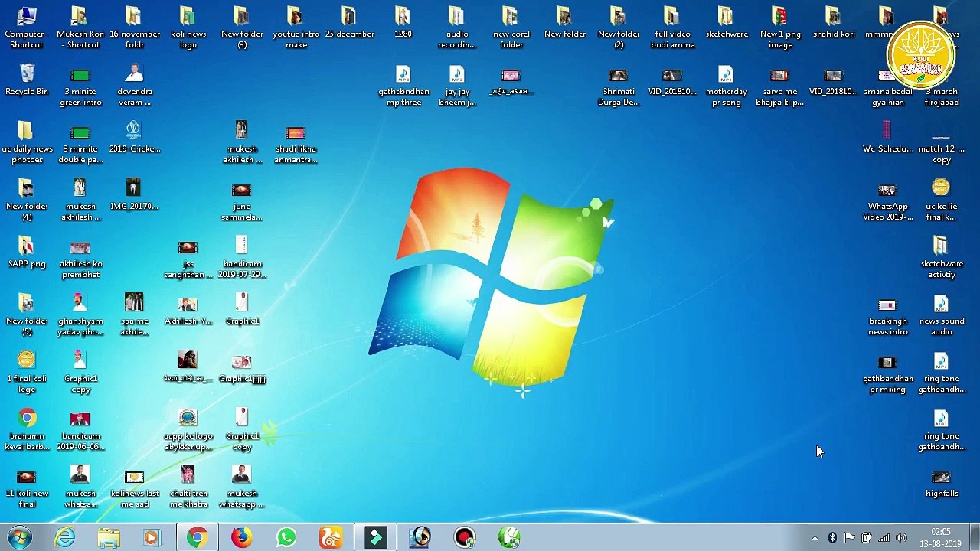Select the gathebndhan mp three audio file
This screenshot has width=980, height=551.
pos(403,86)
